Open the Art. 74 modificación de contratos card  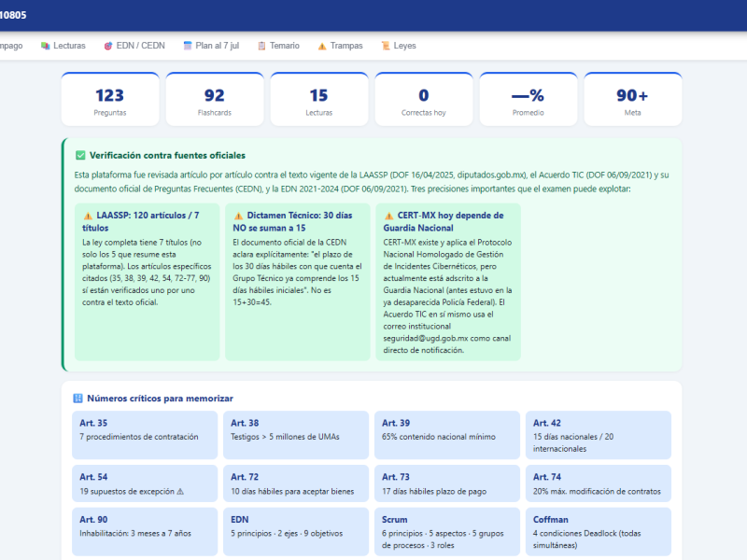click(x=599, y=483)
